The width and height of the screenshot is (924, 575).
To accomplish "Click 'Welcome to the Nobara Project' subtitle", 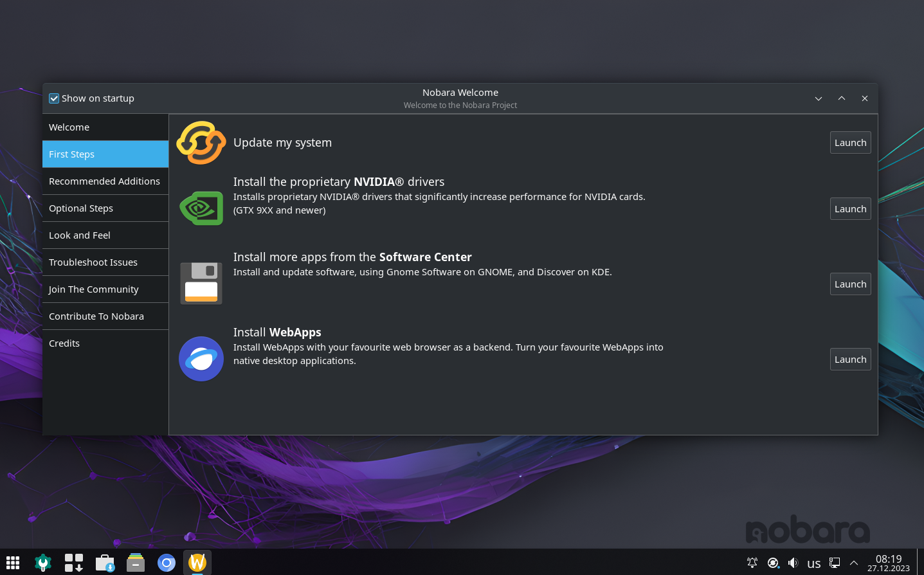I will [x=460, y=105].
